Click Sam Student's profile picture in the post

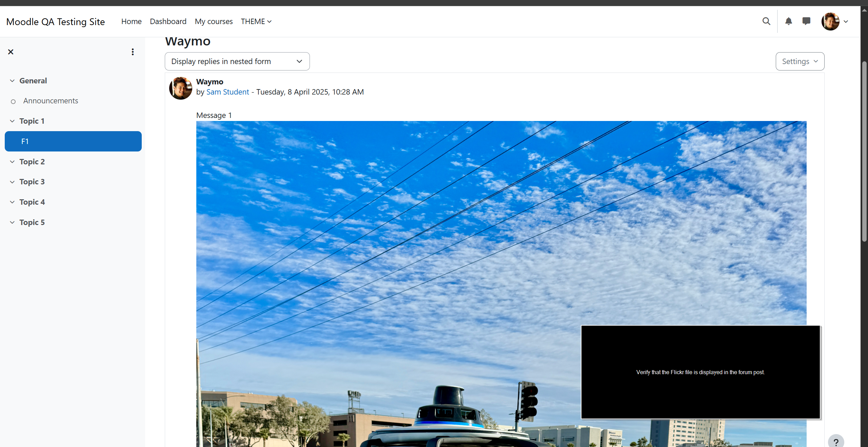pos(181,88)
